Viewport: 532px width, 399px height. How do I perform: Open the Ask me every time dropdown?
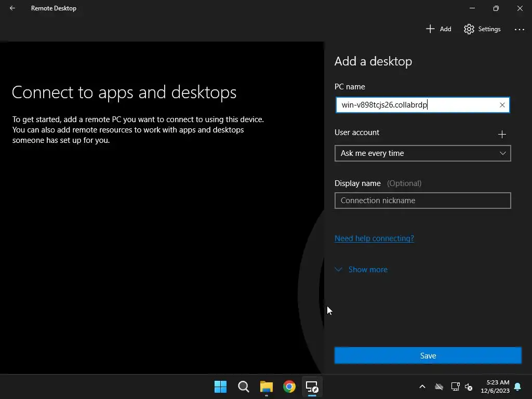click(422, 153)
